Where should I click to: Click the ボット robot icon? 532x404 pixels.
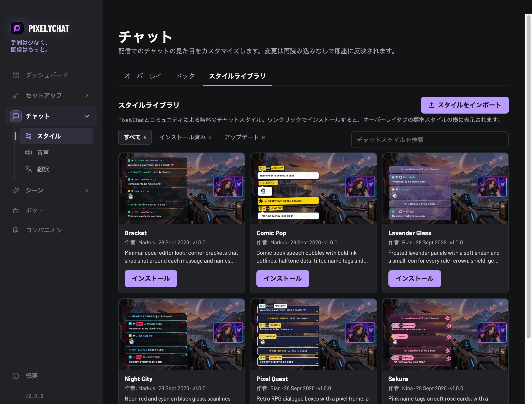click(x=16, y=211)
